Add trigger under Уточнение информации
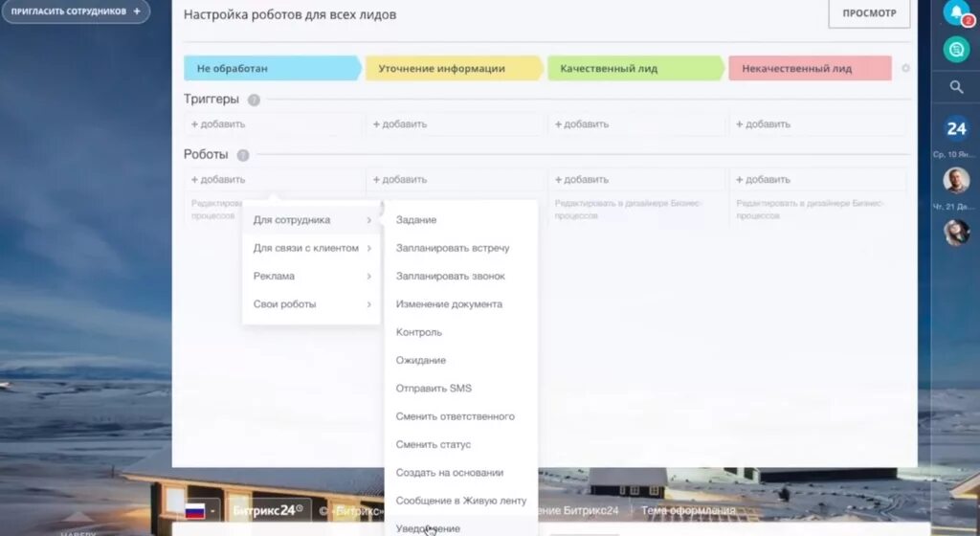 (400, 124)
